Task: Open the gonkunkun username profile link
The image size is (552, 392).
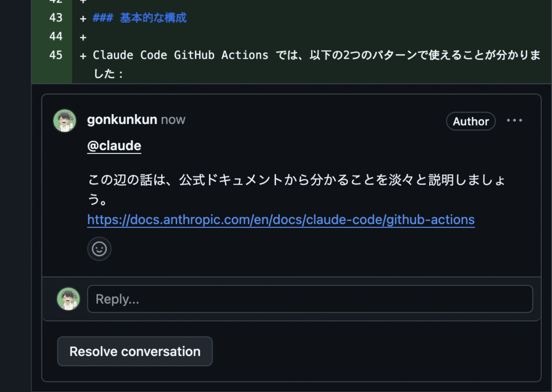Action: point(122,120)
